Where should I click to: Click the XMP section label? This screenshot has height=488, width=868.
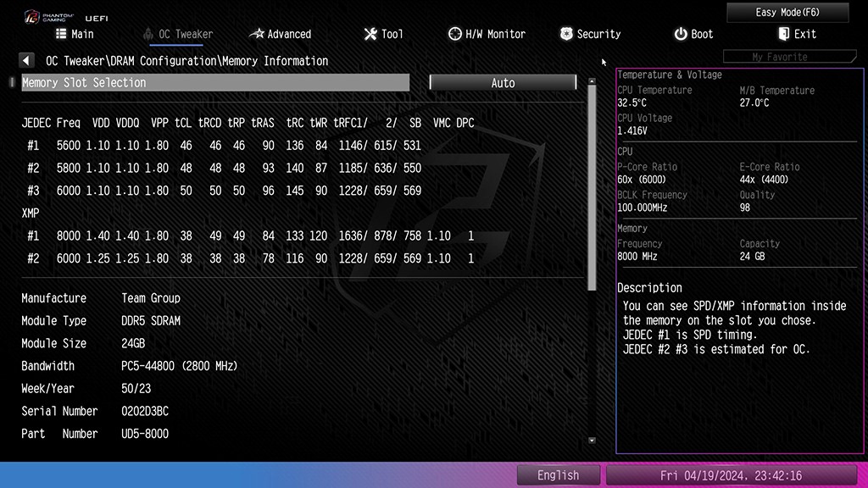point(31,213)
